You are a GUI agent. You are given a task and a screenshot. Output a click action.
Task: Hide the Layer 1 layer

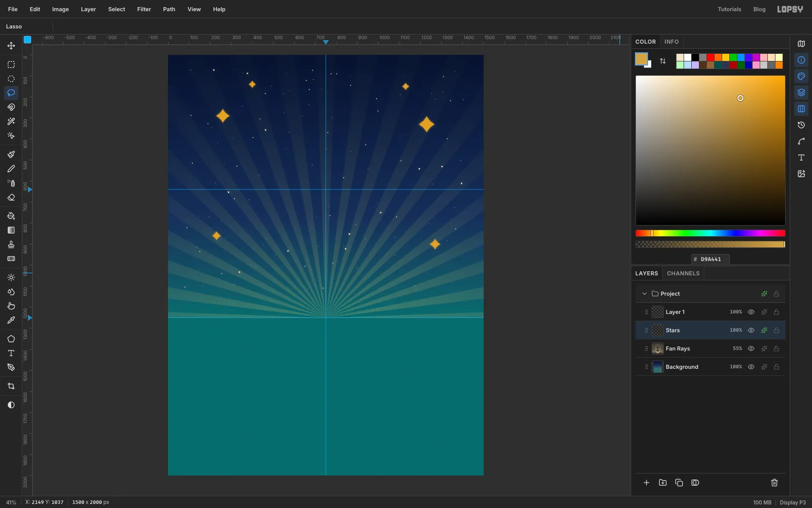point(751,312)
